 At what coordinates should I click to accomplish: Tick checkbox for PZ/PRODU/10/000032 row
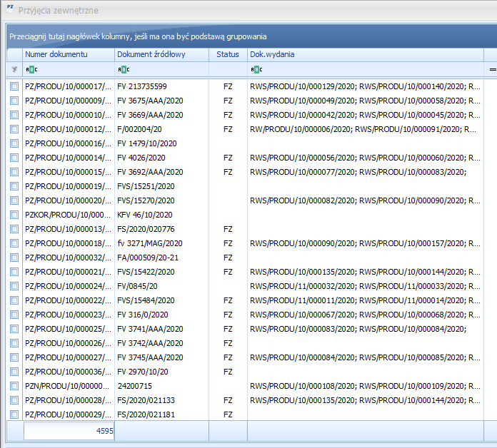point(14,258)
